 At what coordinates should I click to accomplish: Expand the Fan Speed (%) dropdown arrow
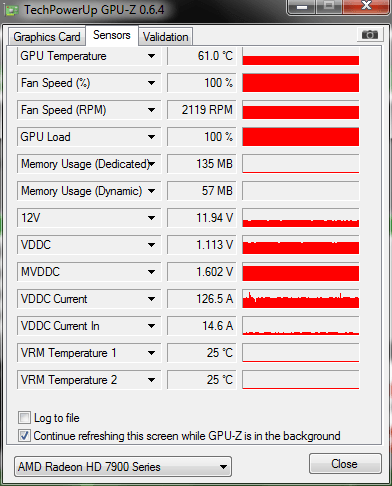[151, 83]
